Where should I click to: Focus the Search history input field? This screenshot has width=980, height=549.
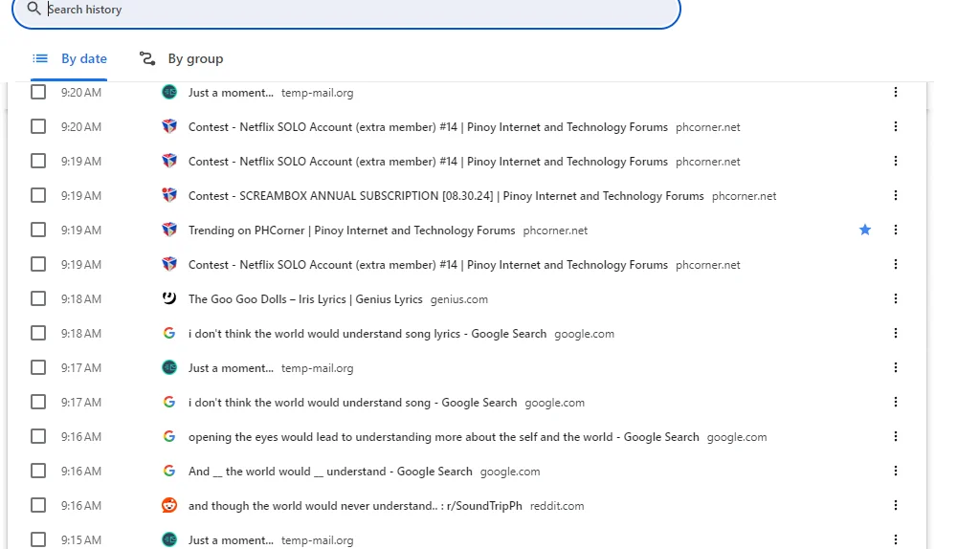point(346,10)
